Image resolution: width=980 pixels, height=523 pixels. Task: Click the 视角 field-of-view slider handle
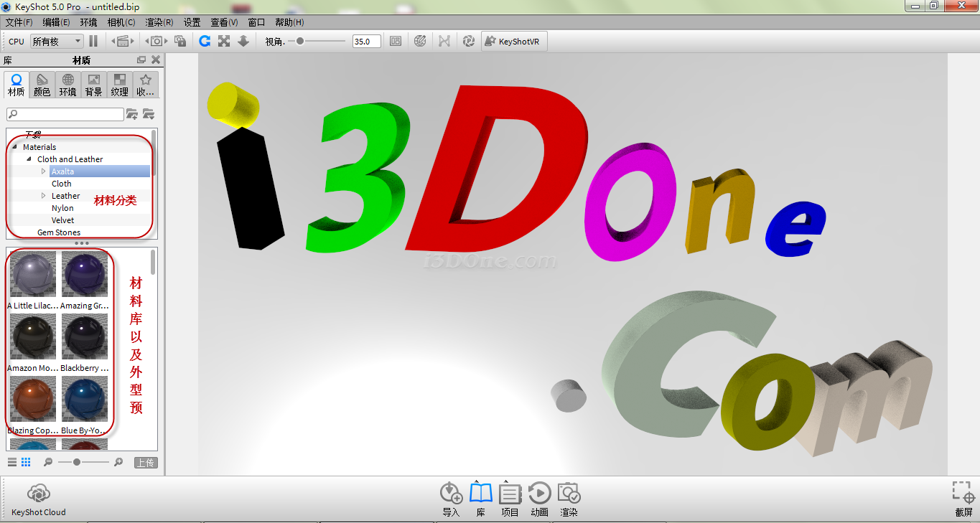pos(300,42)
